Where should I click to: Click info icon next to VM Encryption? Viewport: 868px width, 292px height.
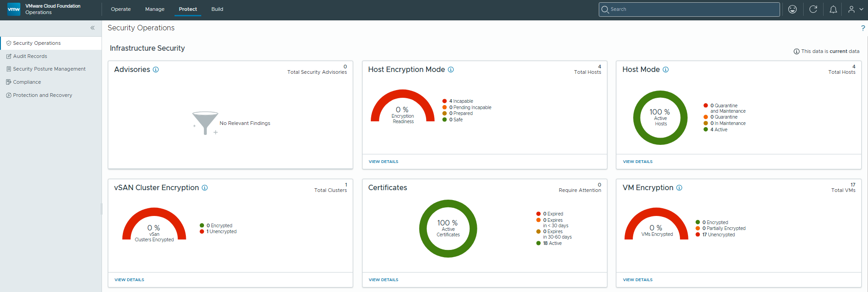(679, 188)
